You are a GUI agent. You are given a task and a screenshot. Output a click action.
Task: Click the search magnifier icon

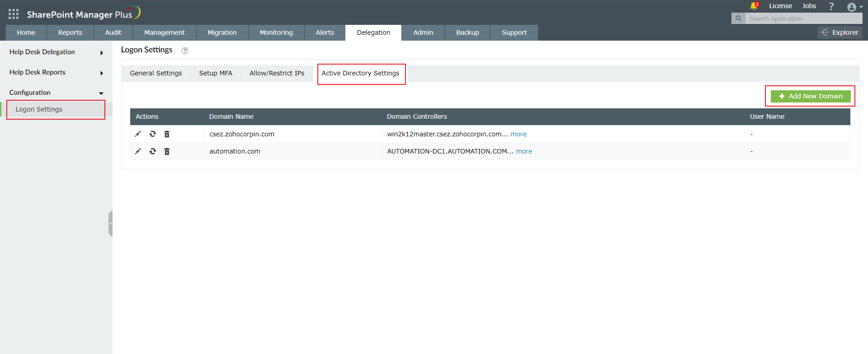pos(738,19)
